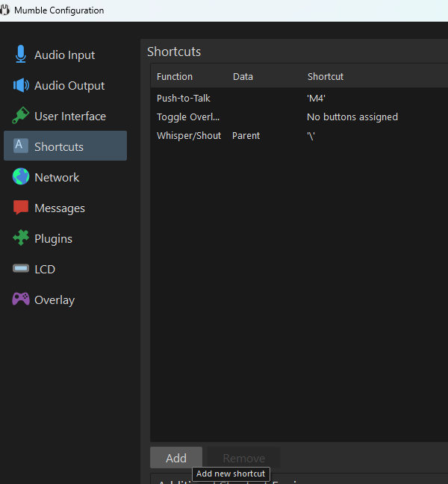Click the LCD display icon

tap(21, 269)
